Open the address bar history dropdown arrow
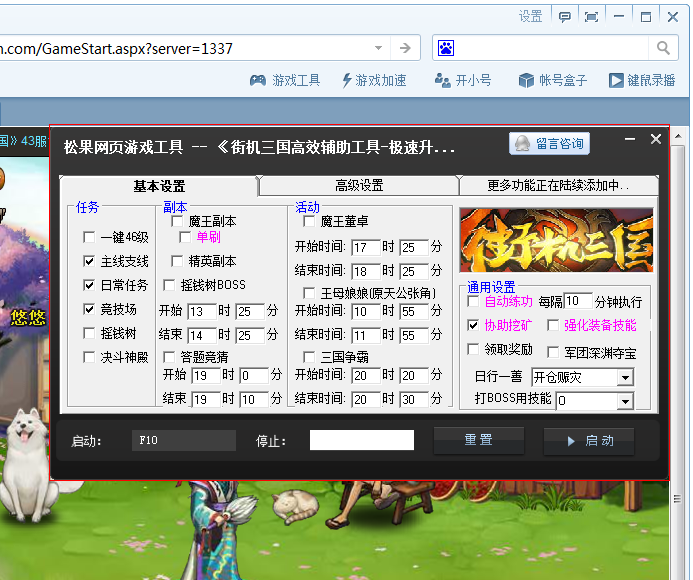This screenshot has width=693, height=580. pyautogui.click(x=378, y=48)
